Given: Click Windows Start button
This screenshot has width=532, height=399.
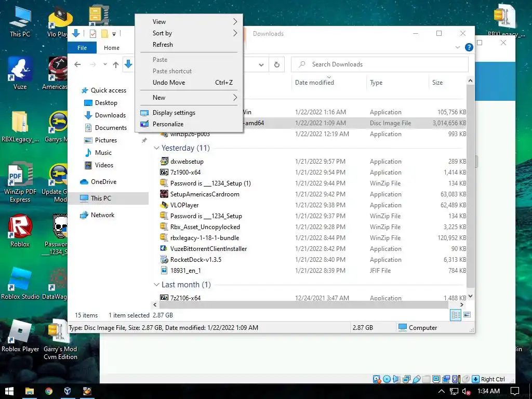Looking at the screenshot, I should pos(9,391).
